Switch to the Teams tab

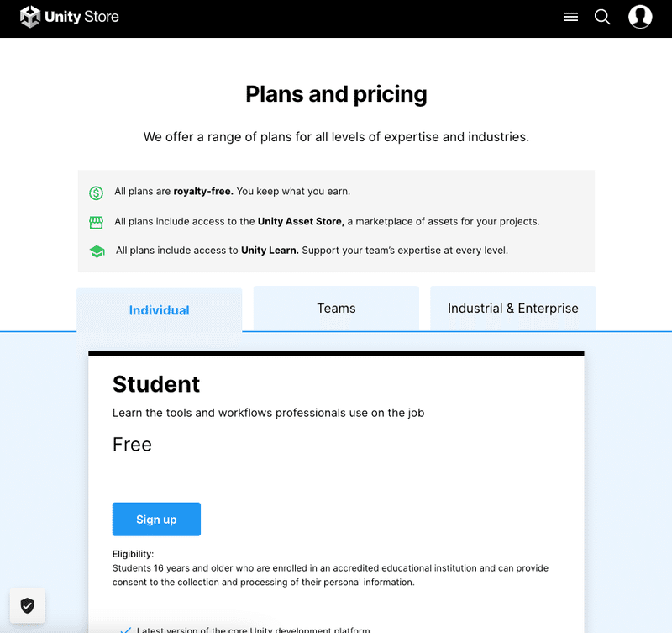pos(336,309)
